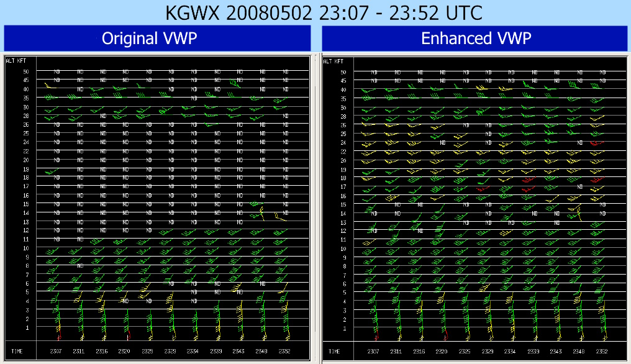Select the Enhanced VWP header banner
631x364 pixels.
[x=475, y=39]
